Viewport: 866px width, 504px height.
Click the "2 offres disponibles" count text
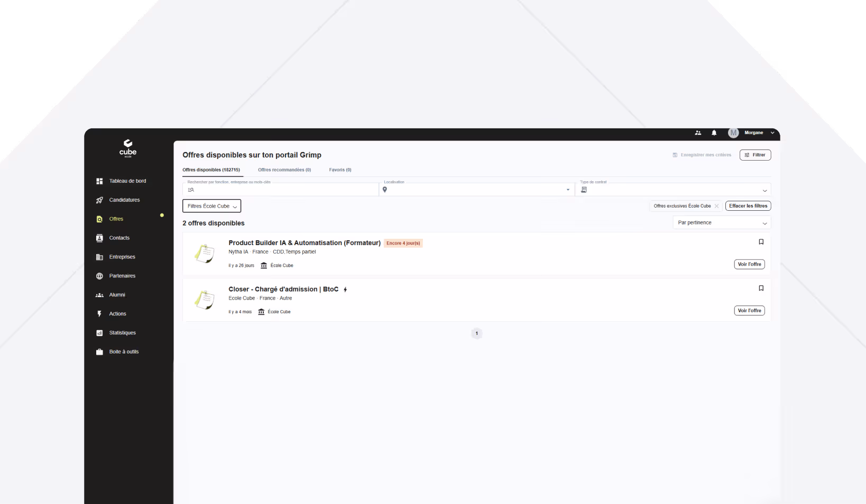pyautogui.click(x=214, y=223)
